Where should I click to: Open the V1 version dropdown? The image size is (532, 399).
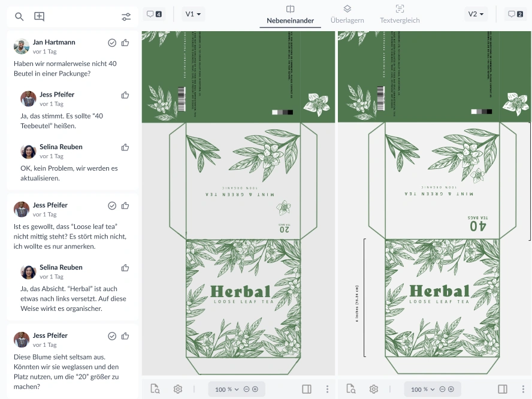click(193, 13)
